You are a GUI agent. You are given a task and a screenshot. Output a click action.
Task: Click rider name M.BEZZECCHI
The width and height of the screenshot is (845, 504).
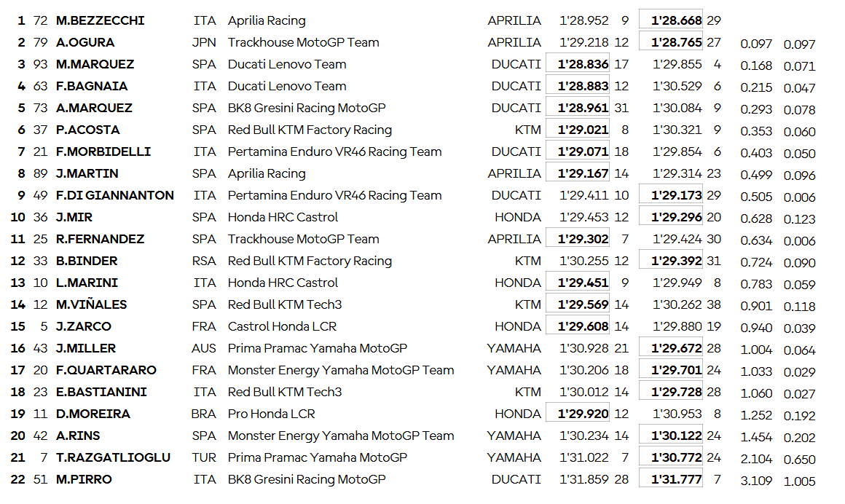100,20
